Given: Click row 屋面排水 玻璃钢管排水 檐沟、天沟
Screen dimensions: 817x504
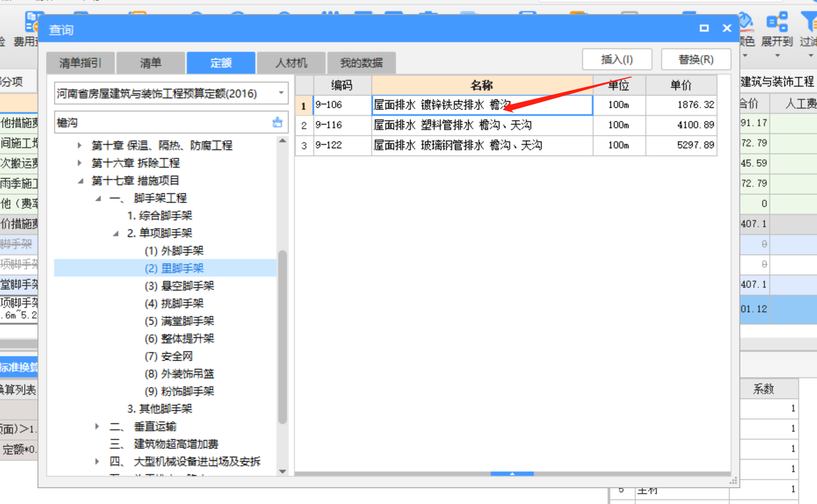Looking at the screenshot, I should point(482,145).
